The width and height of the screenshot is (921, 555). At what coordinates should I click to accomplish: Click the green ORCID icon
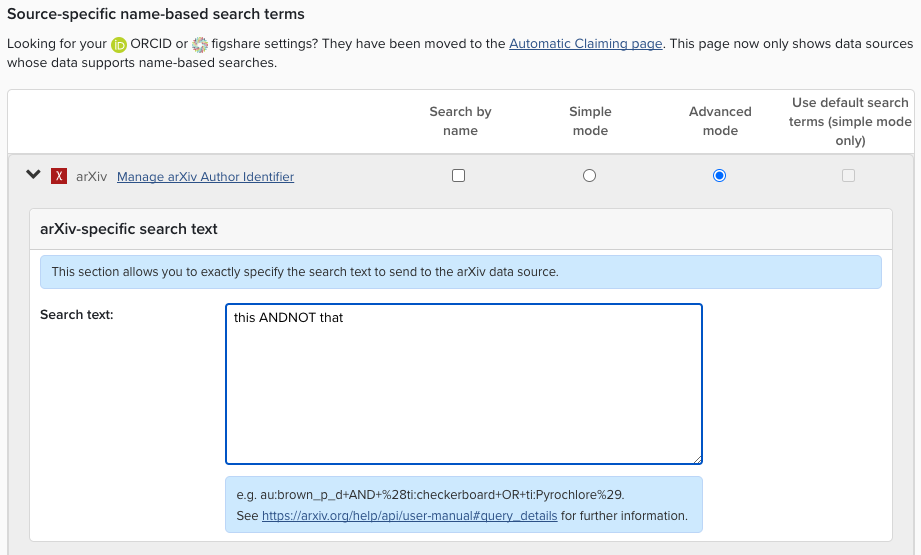click(x=119, y=45)
